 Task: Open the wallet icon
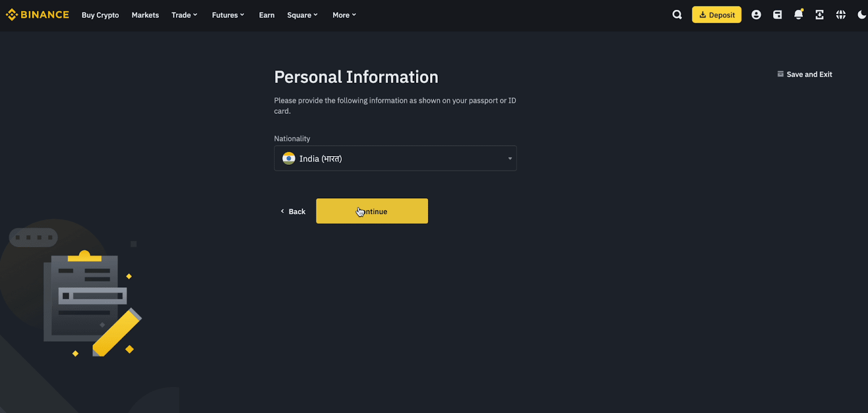[x=777, y=15]
